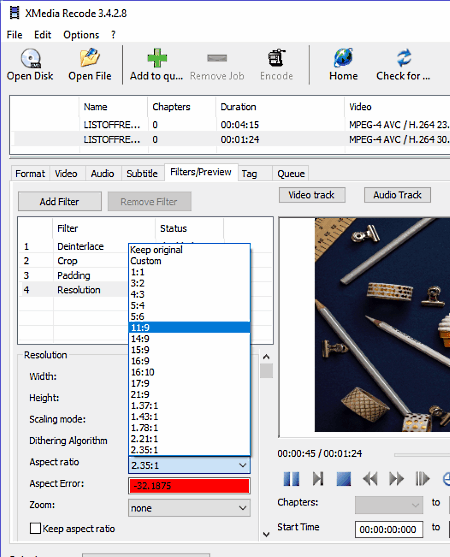
Task: Choose 21:9 aspect ratio
Action: click(189, 394)
